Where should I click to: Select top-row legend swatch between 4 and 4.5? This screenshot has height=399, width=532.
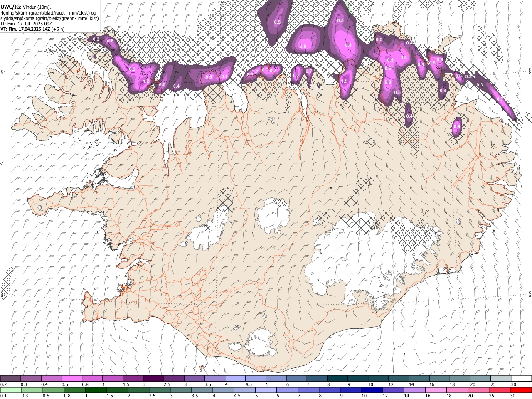(x=235, y=378)
